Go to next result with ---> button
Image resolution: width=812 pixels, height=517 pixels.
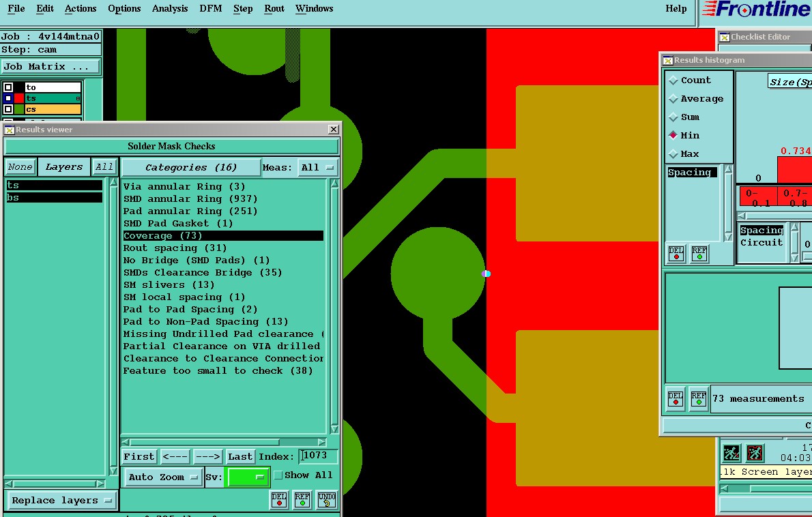coord(207,456)
